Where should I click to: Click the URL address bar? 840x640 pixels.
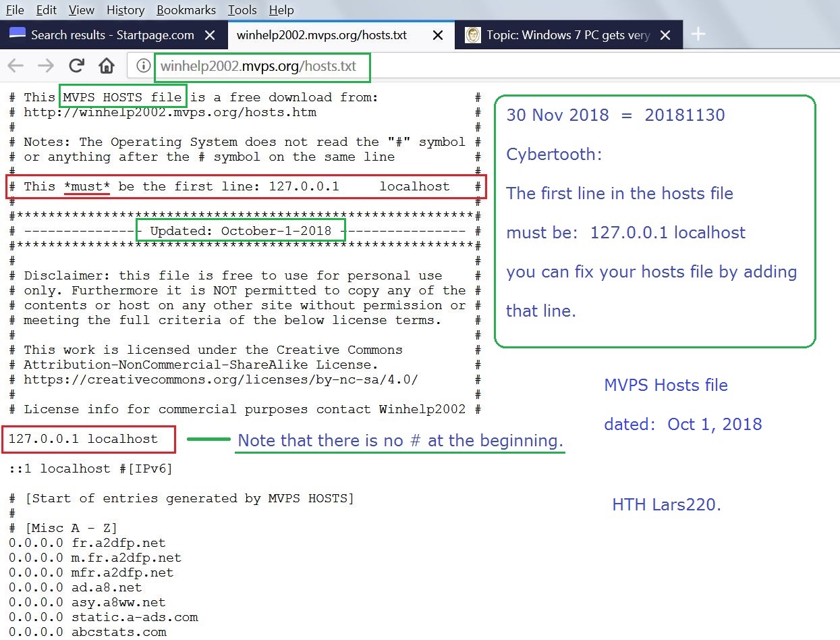point(472,66)
